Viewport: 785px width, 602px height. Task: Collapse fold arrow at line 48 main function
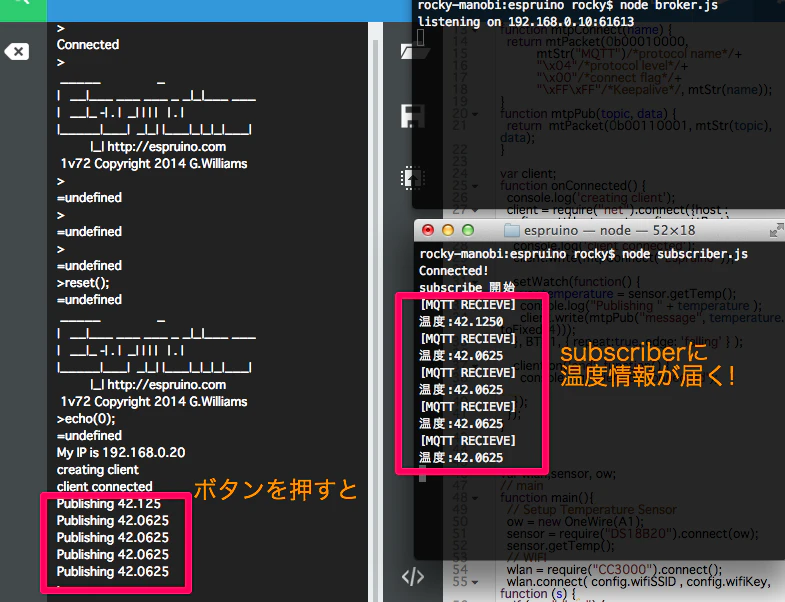pyautogui.click(x=475, y=498)
